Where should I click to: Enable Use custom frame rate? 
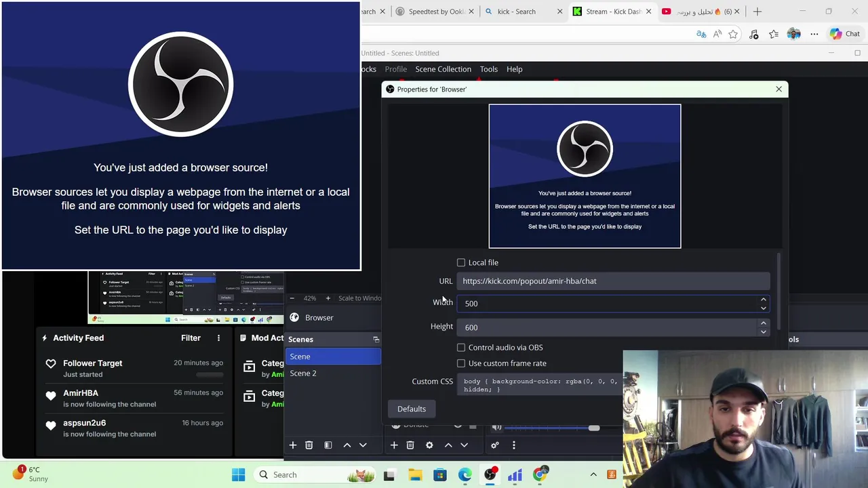click(461, 363)
